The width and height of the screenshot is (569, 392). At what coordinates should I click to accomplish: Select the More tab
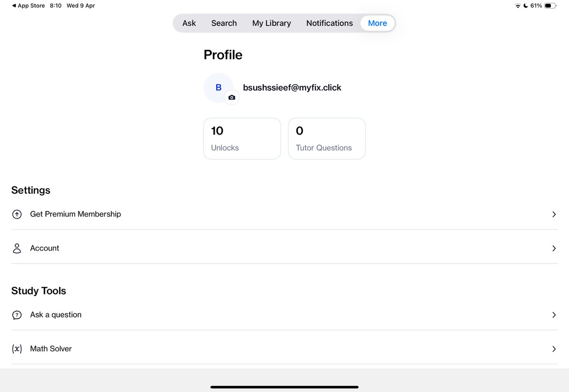377,23
